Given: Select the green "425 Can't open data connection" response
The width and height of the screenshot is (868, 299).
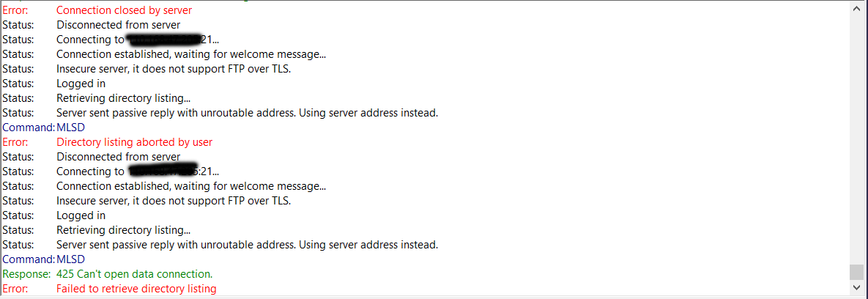Looking at the screenshot, I should (135, 273).
